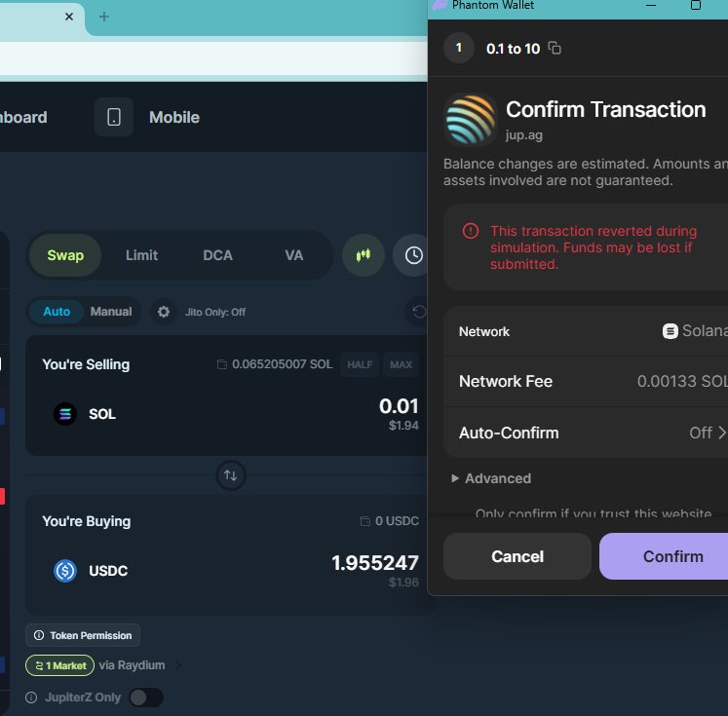Confirm the Phantom transaction

[x=664, y=556]
